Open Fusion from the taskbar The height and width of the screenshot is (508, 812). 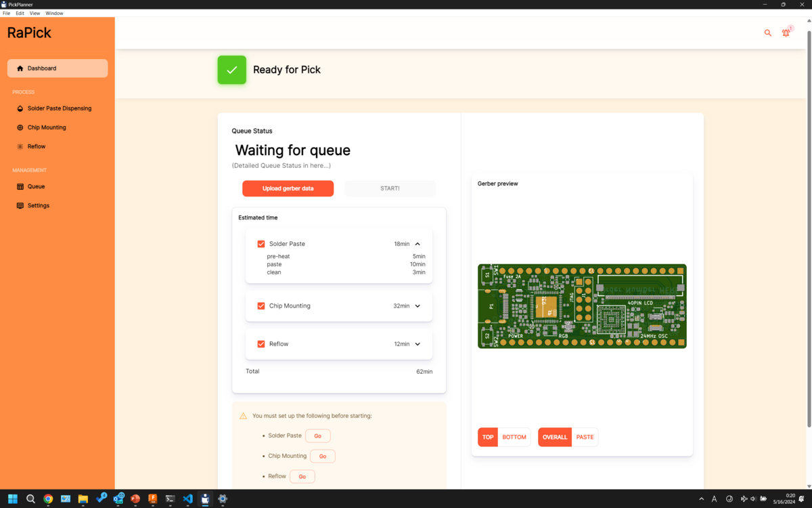tap(153, 499)
